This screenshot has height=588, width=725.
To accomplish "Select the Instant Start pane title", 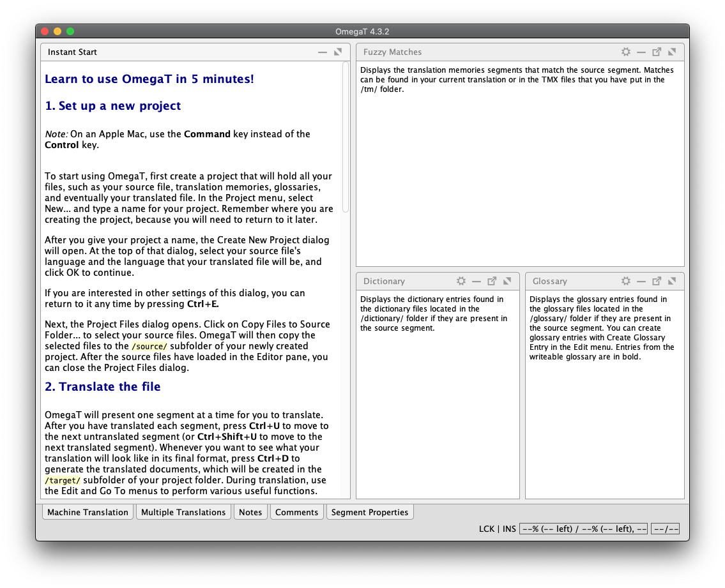I will (72, 52).
